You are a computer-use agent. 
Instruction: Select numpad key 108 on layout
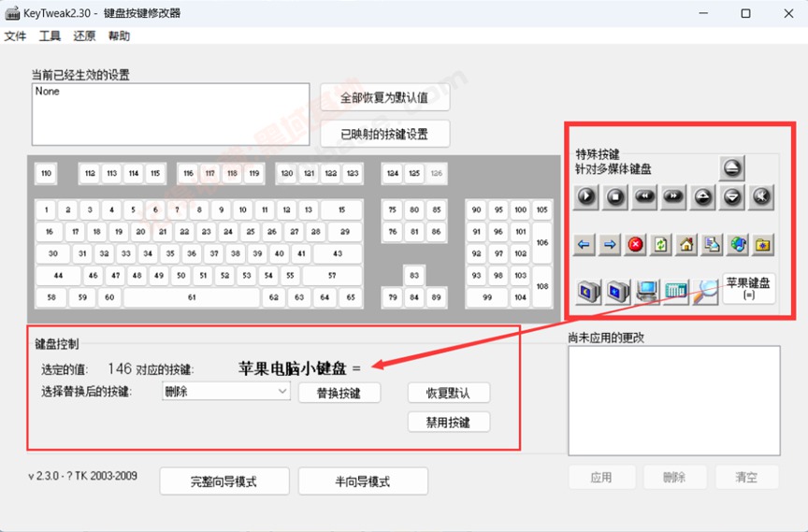[x=542, y=286]
